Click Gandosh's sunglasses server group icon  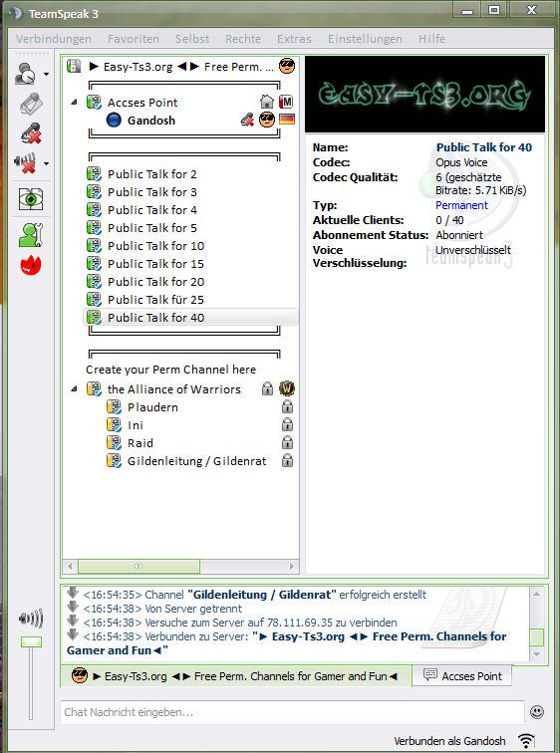[267, 120]
